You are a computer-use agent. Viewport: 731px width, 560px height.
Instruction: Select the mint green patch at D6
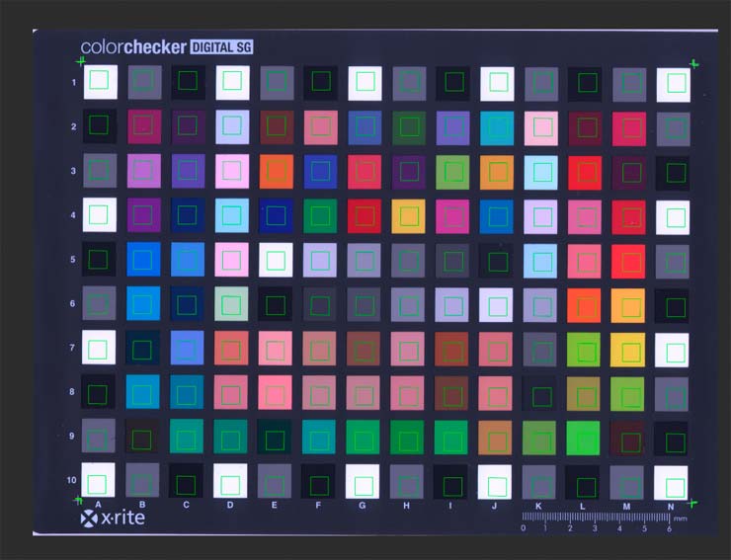coord(232,304)
